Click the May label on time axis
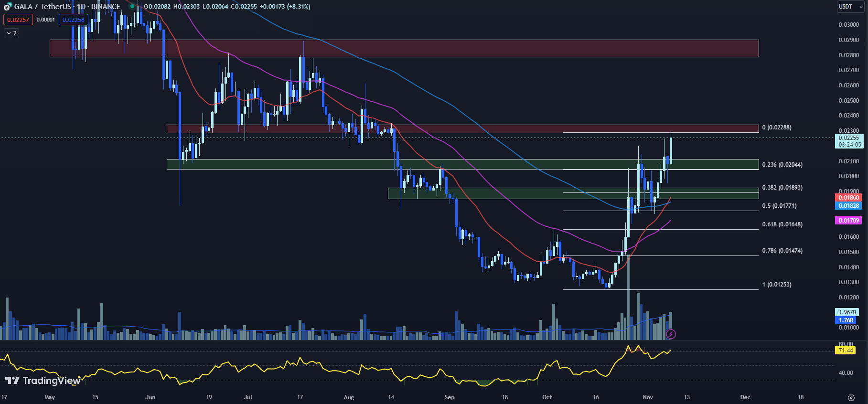This screenshot has width=868, height=404. point(50,397)
